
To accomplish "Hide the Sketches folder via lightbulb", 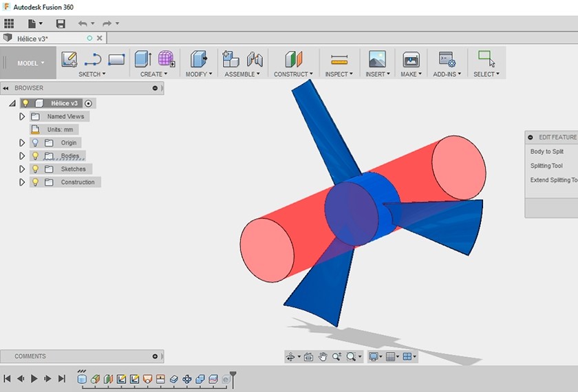I will click(x=35, y=169).
